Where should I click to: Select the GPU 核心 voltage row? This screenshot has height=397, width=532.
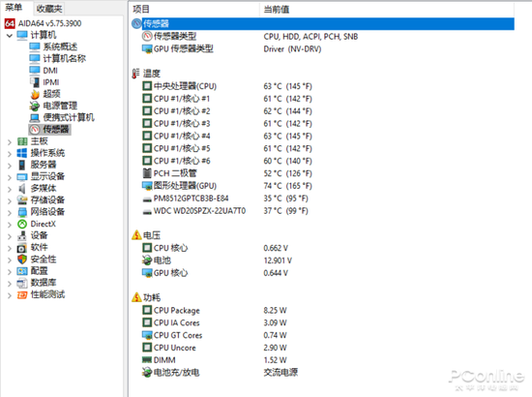[x=322, y=273]
